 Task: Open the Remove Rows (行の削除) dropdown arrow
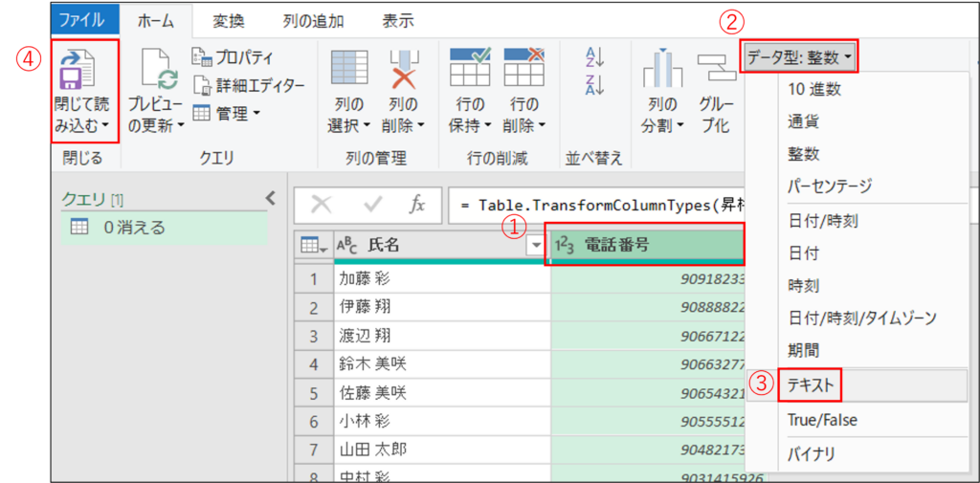tap(543, 125)
